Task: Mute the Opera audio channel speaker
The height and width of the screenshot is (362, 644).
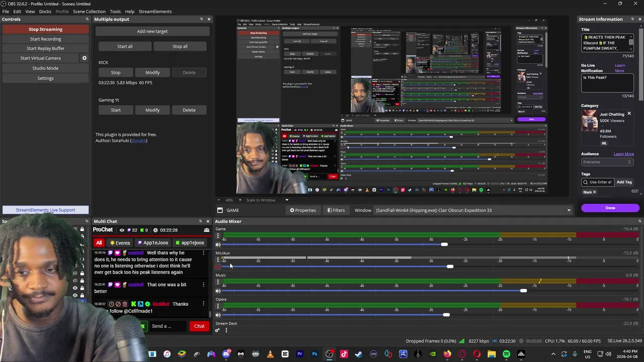Action: (x=218, y=315)
